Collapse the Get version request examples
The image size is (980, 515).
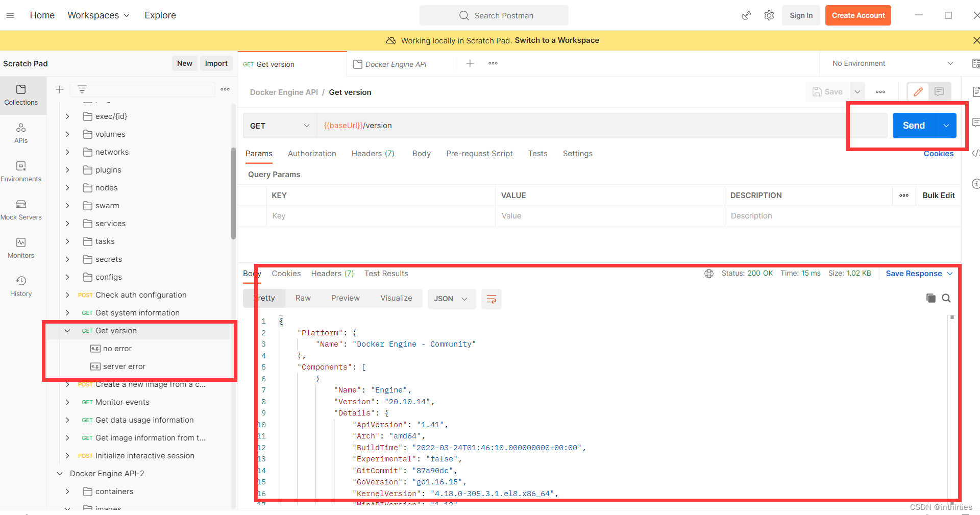67,330
